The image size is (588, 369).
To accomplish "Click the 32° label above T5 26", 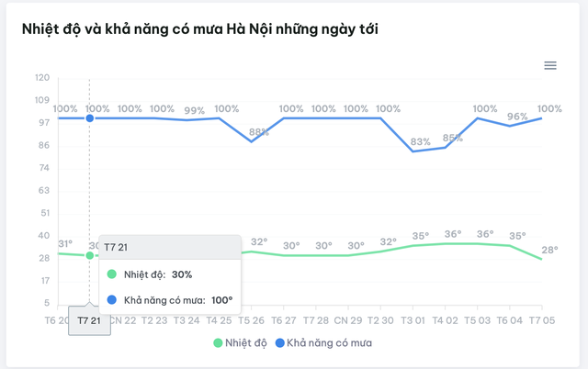I will (x=259, y=242).
